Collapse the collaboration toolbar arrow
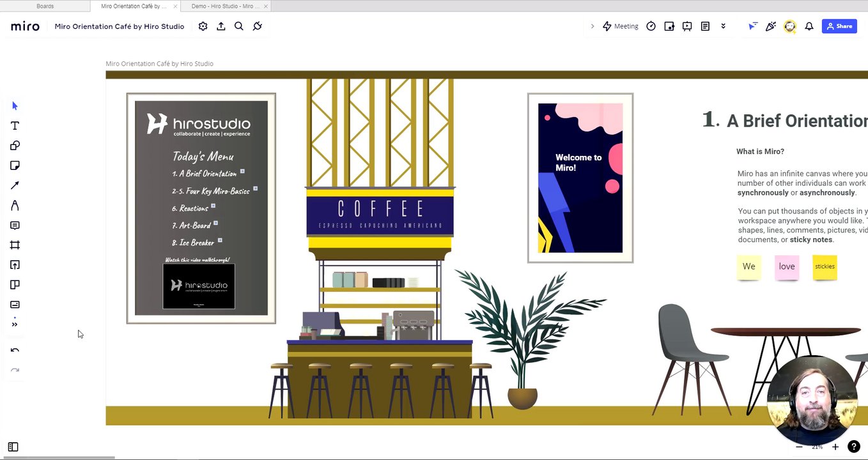The width and height of the screenshot is (868, 460). click(x=592, y=26)
